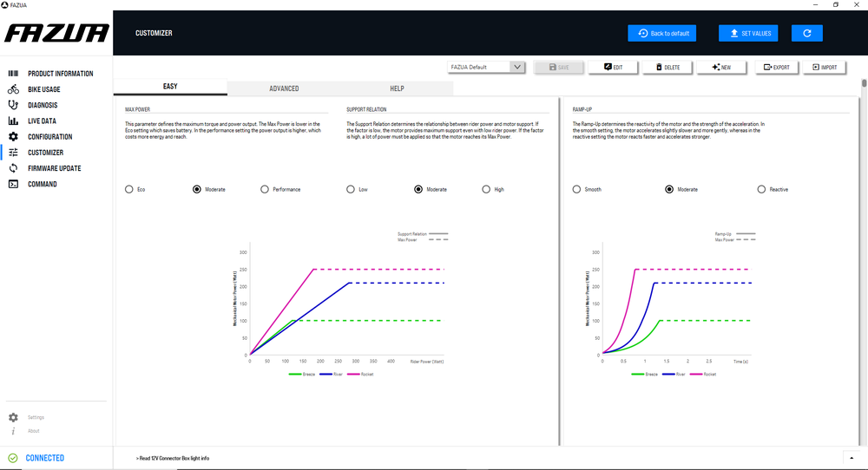Click the Firmware Update sync icon
The image size is (868, 470).
pyautogui.click(x=13, y=168)
